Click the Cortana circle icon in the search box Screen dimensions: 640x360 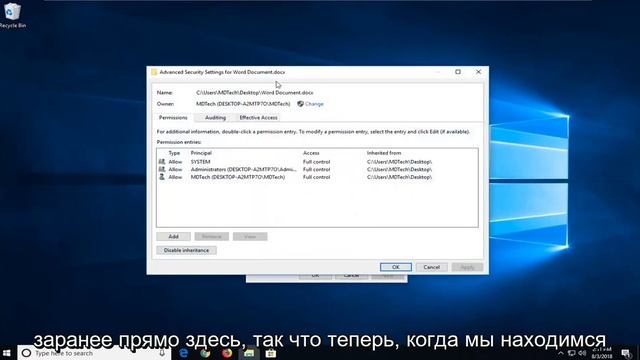pos(26,353)
